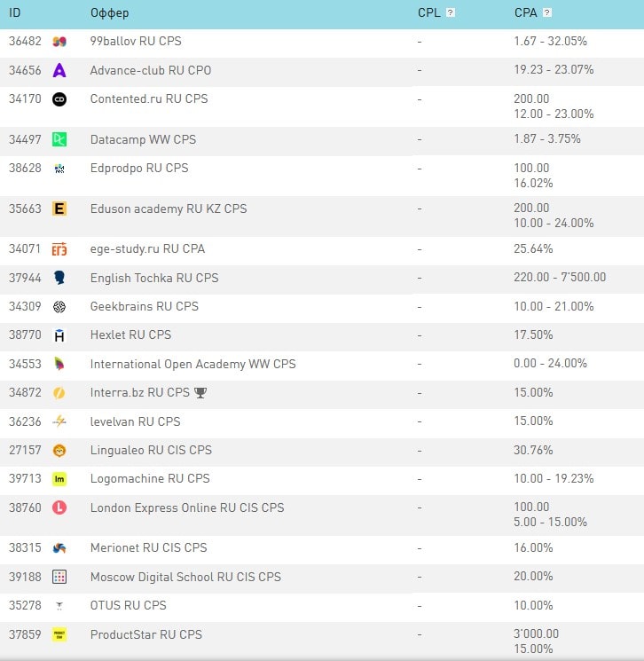Open the English Tochka RU CPS offer

click(154, 278)
